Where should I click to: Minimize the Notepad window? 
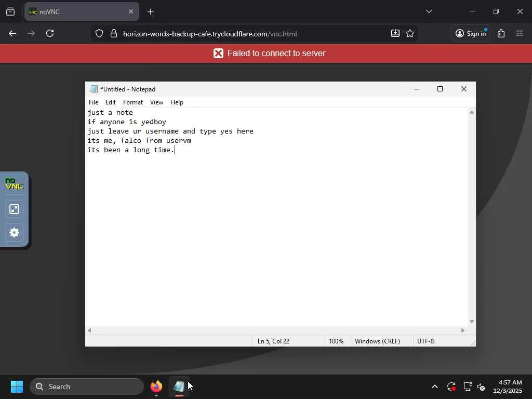(x=417, y=89)
